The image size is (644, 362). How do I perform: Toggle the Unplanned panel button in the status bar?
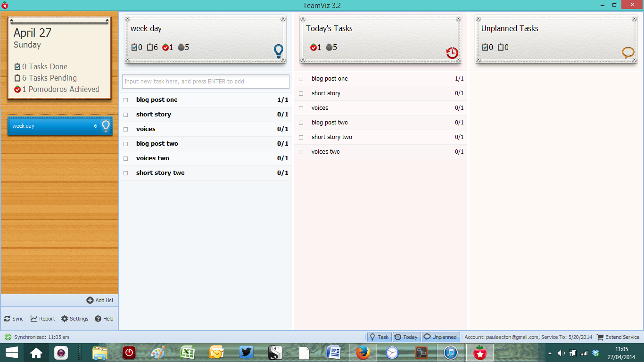click(441, 337)
